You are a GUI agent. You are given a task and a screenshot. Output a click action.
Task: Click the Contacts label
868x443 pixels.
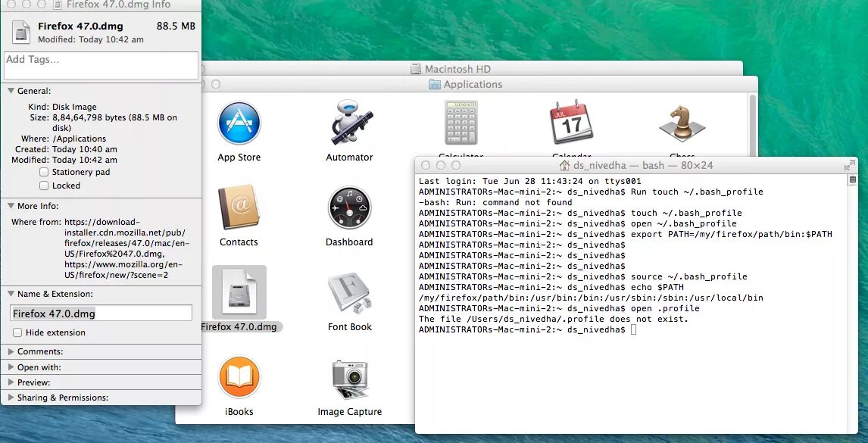coord(239,242)
